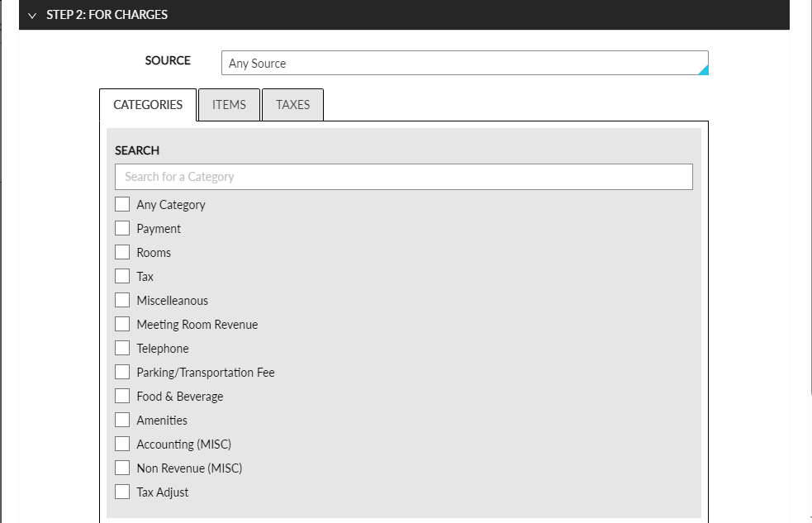Viewport: 812px width, 523px height.
Task: Click the STEP 2: FOR CHARGES header text
Action: 107,15
